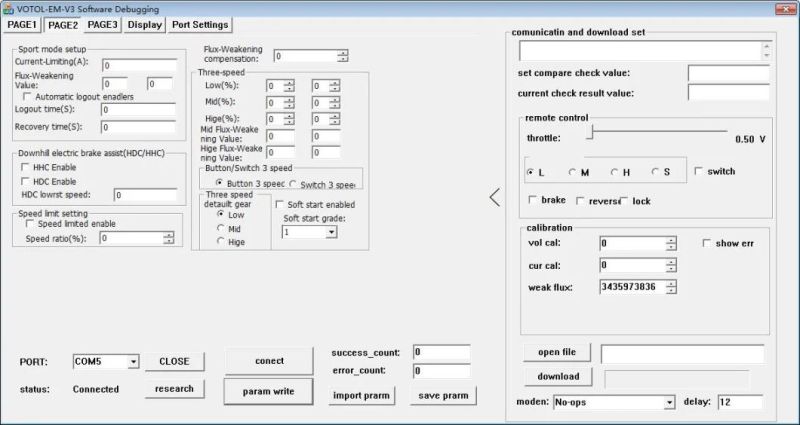The height and width of the screenshot is (425, 800).
Task: Open the PORT COM5 dropdown
Action: [x=133, y=362]
